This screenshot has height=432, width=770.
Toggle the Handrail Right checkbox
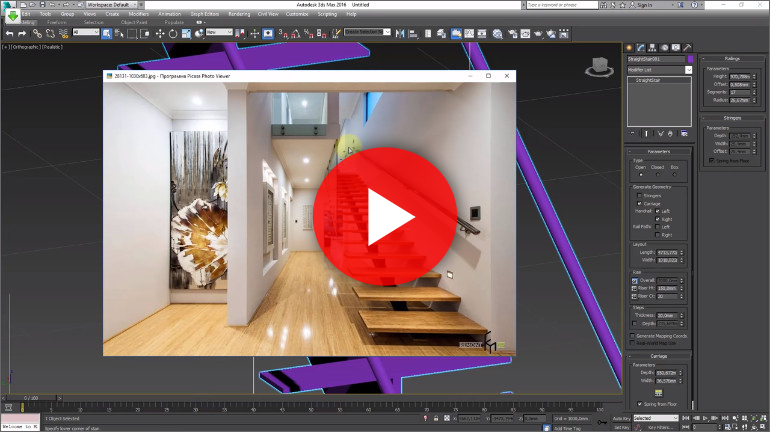[x=658, y=219]
